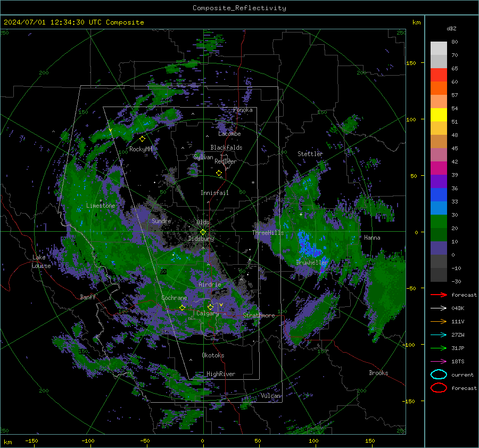The height and width of the screenshot is (448, 479).
Task: Click the yellow diamond marker near RockyMH
Action: 142,139
